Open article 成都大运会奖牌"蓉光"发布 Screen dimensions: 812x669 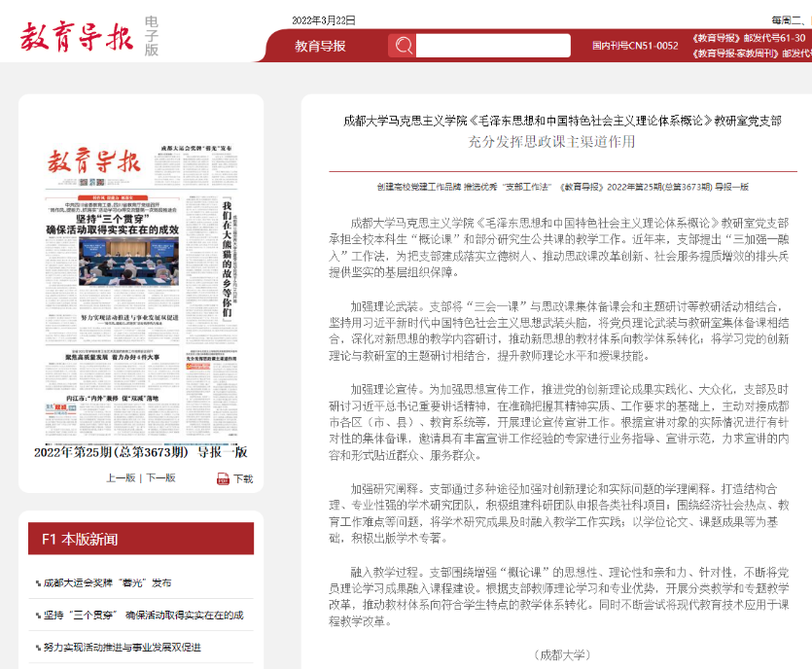[x=107, y=583]
